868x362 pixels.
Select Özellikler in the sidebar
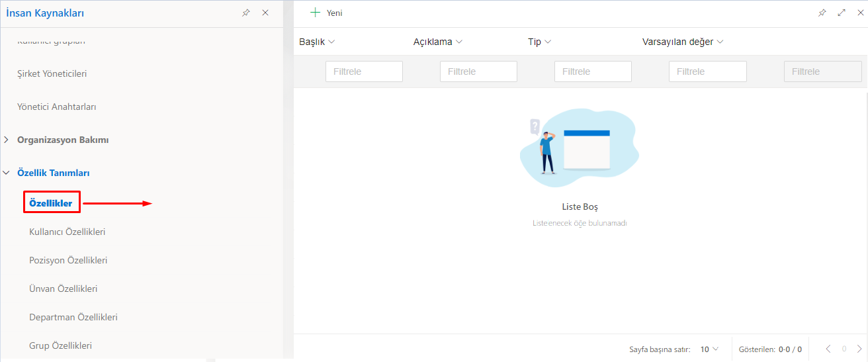coord(51,203)
